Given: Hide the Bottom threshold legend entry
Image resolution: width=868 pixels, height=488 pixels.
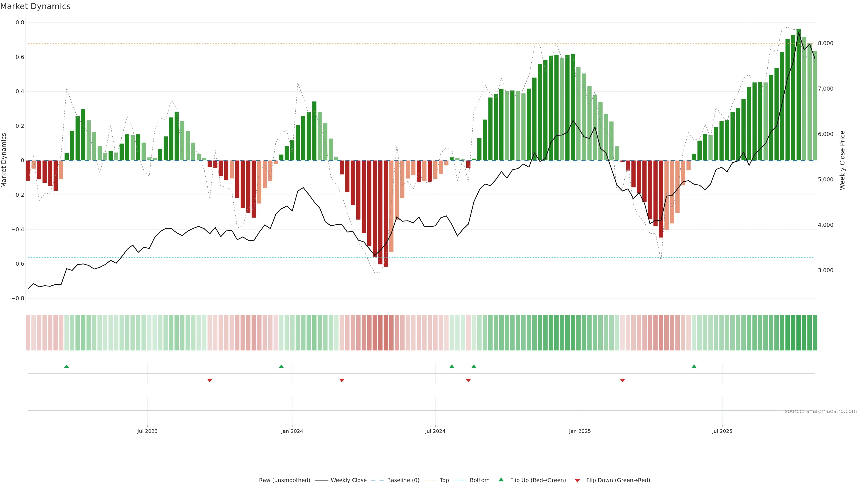Looking at the screenshot, I should click(479, 480).
